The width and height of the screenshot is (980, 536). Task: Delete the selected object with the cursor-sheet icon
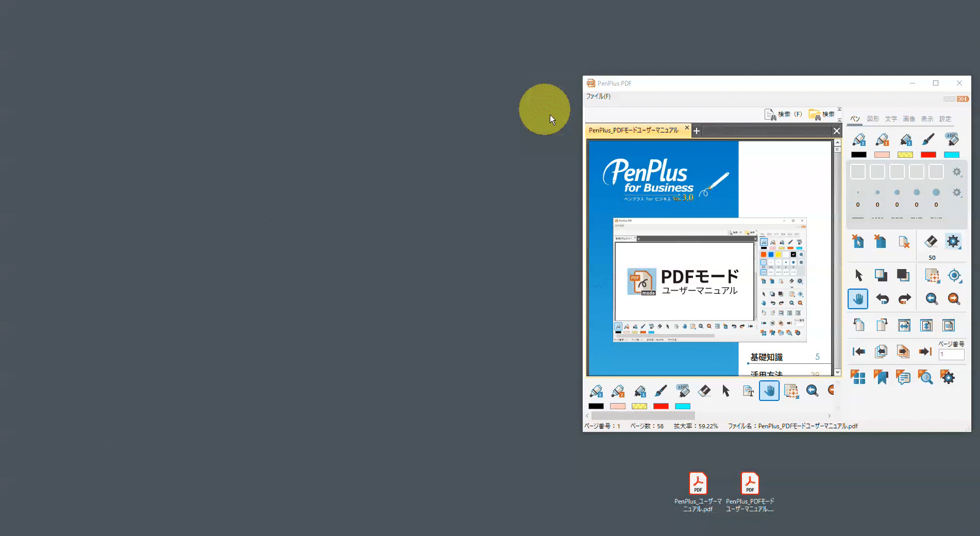[x=858, y=241]
